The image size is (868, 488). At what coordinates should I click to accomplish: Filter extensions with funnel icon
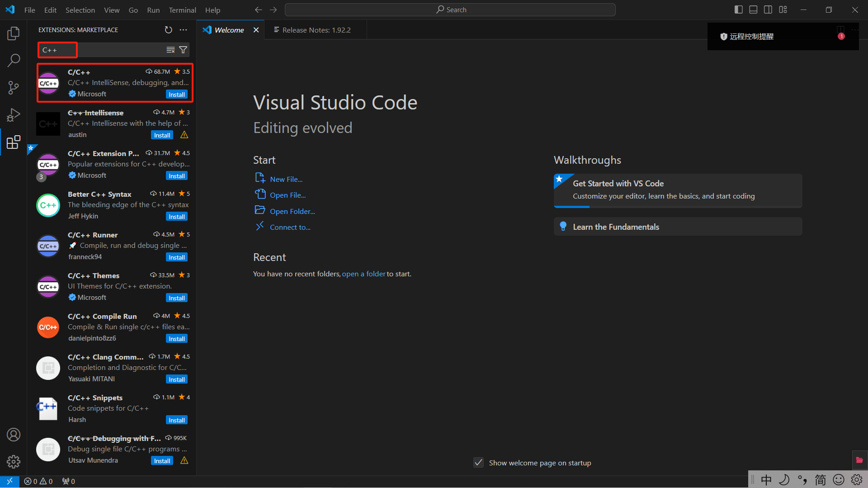(183, 50)
